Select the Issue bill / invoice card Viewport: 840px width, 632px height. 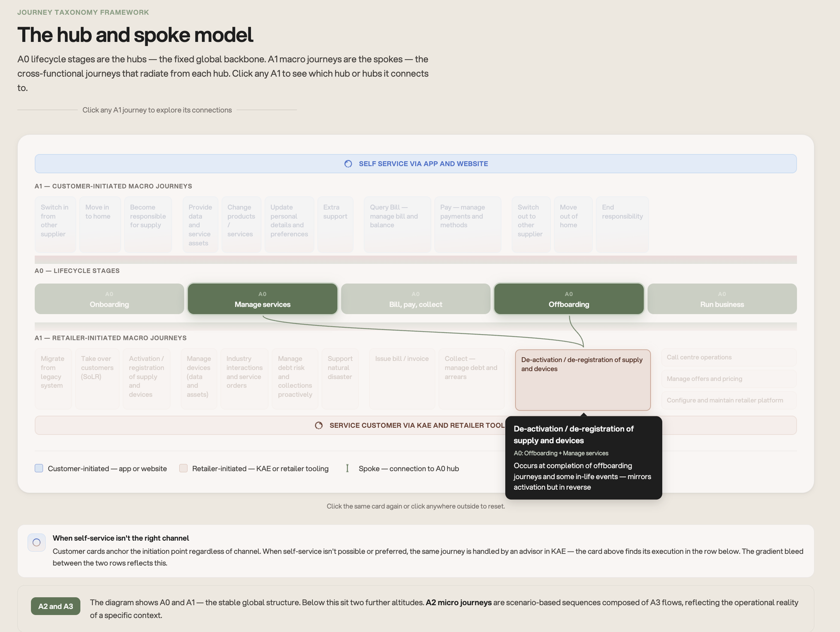click(402, 379)
